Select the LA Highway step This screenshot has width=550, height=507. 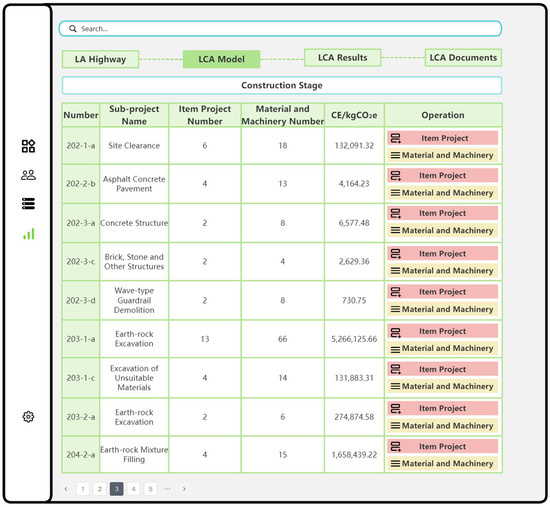tap(100, 59)
